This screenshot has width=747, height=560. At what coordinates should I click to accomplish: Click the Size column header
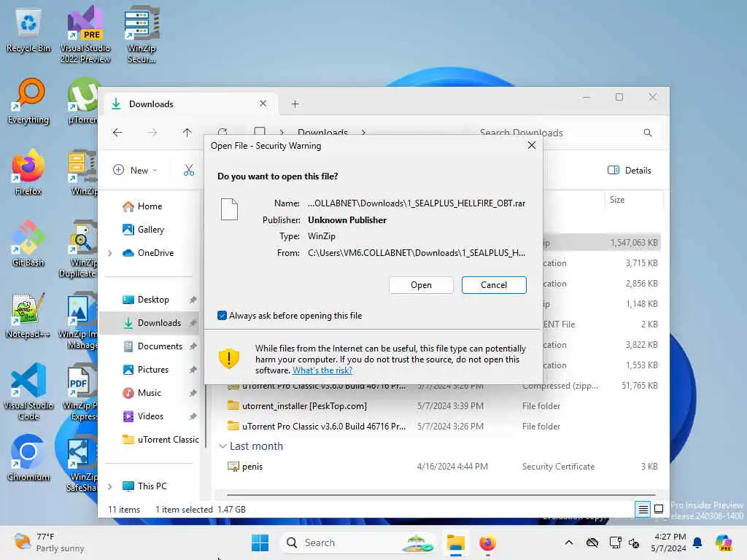point(634,200)
